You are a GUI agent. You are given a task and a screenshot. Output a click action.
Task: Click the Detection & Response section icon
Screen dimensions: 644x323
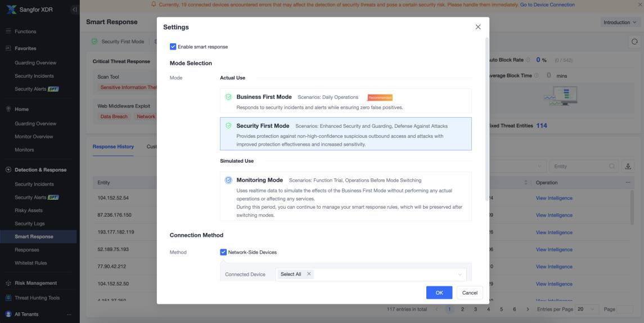tap(8, 170)
